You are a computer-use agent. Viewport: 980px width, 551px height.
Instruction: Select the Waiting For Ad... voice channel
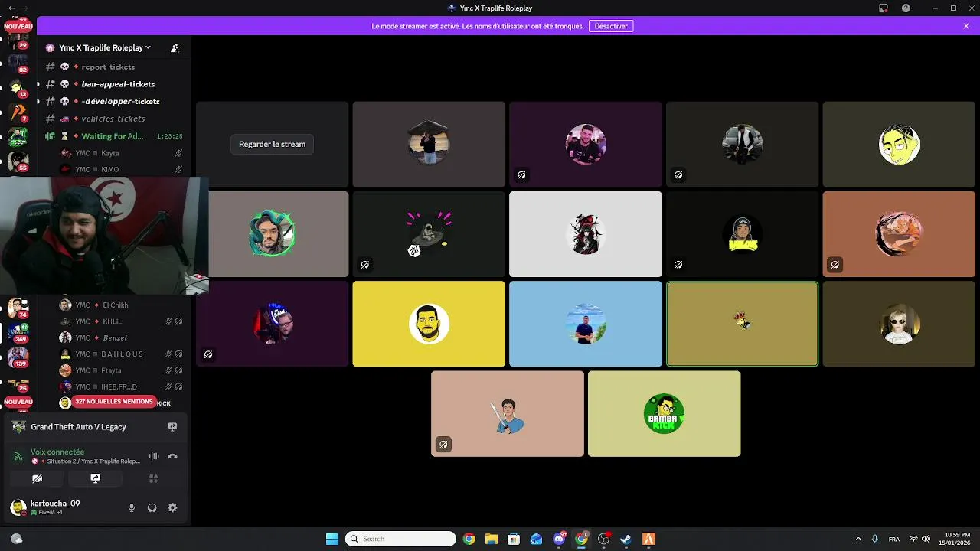pos(112,136)
